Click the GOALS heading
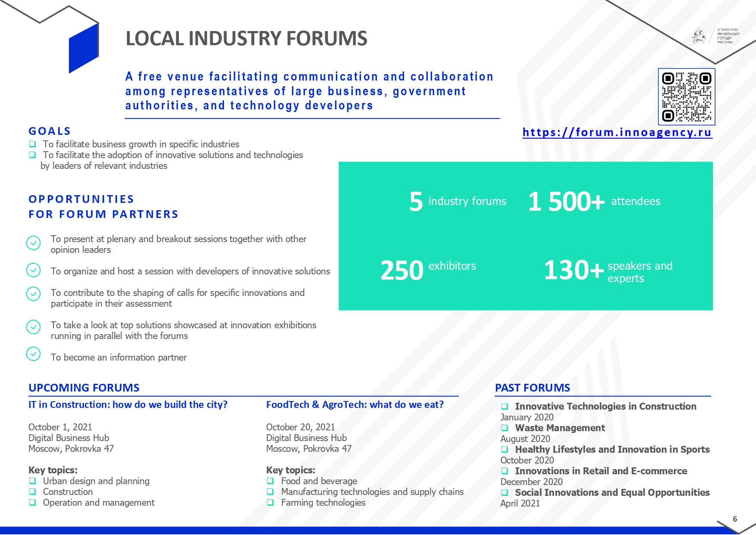756x535 pixels. [x=50, y=131]
